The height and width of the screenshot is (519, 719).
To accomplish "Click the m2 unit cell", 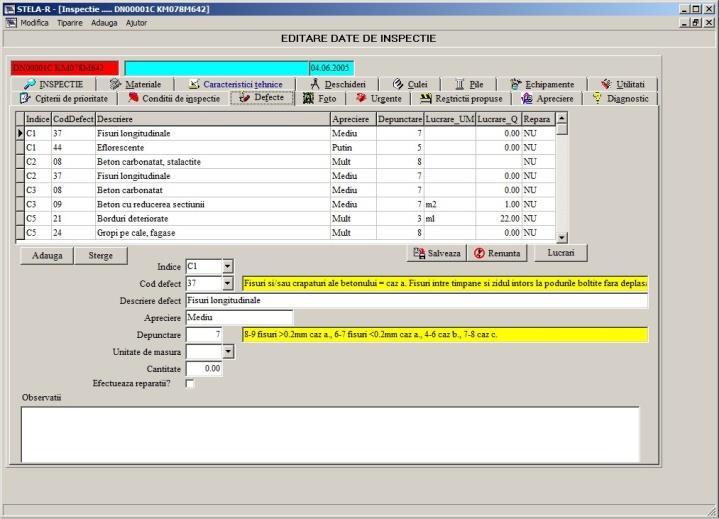I will pyautogui.click(x=449, y=204).
